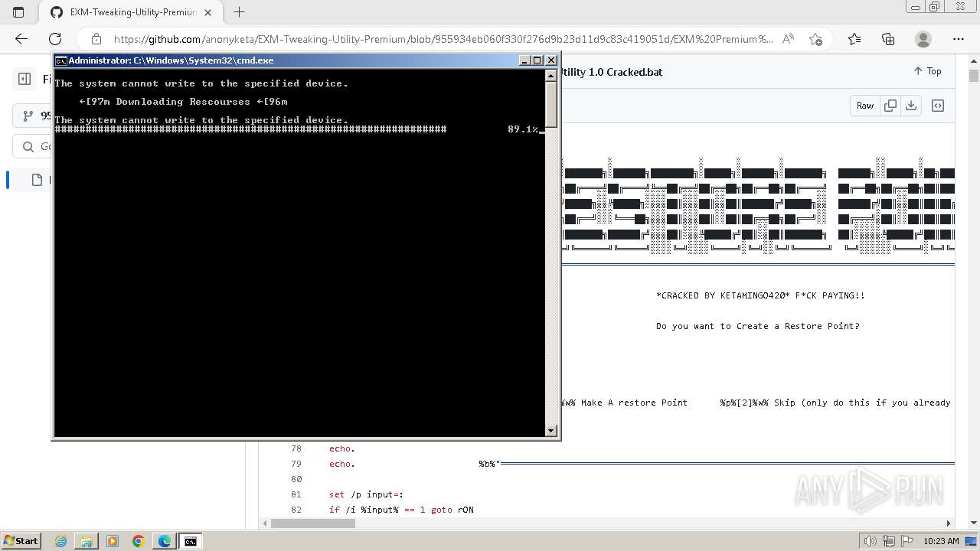Go back with the Edge back arrow
This screenshot has height=551, width=980.
(21, 39)
